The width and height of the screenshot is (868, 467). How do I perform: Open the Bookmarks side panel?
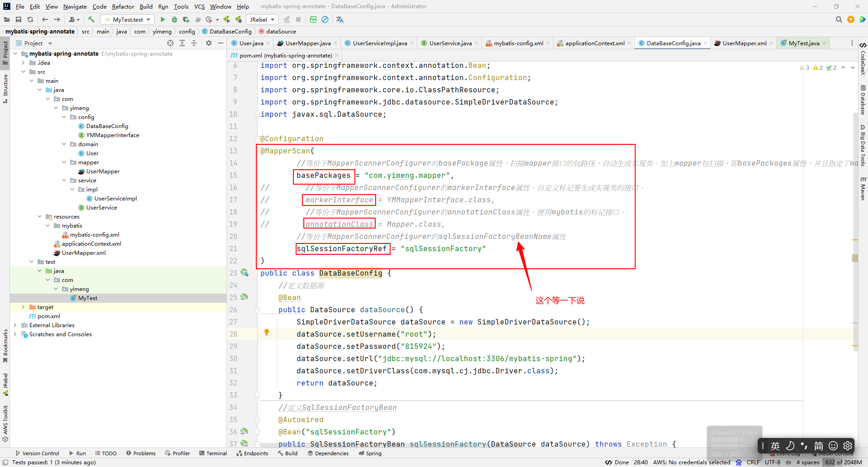(x=5, y=346)
